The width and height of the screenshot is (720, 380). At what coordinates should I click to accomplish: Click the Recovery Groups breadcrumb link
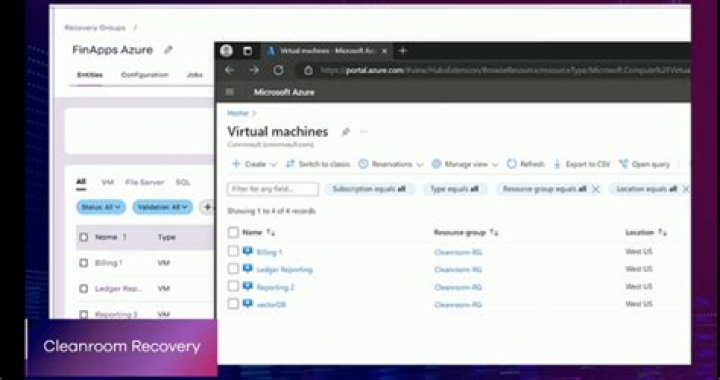point(95,28)
